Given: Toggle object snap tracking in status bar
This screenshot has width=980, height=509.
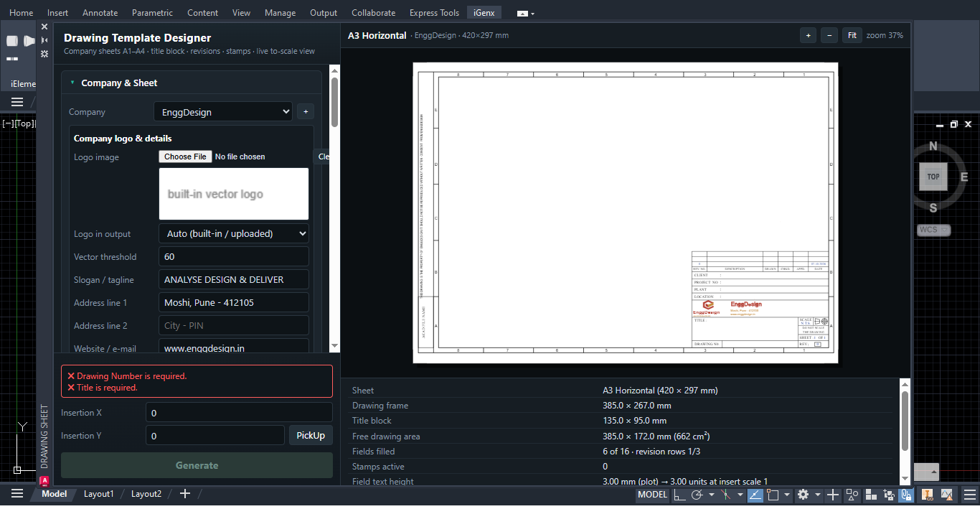Looking at the screenshot, I should (x=755, y=495).
